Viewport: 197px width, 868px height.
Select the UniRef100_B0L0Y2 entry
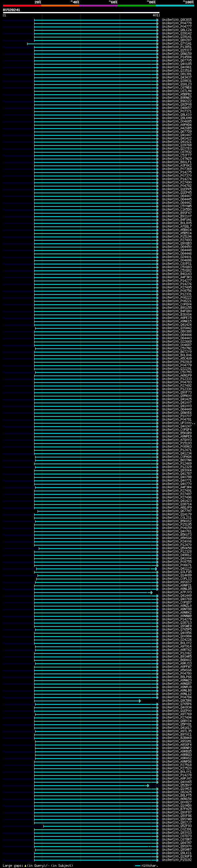(x=176, y=643)
